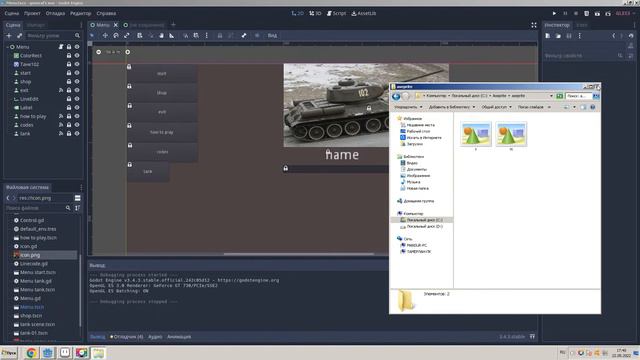Viewport: 640px width, 360px height.
Task: Open the Debugger bottom panel tab
Action: [x=127, y=337]
